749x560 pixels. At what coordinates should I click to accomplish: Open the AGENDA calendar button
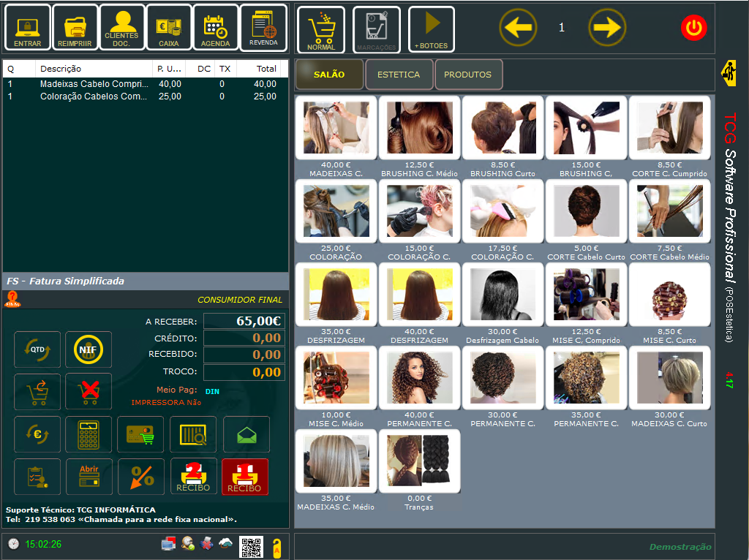pyautogui.click(x=215, y=28)
